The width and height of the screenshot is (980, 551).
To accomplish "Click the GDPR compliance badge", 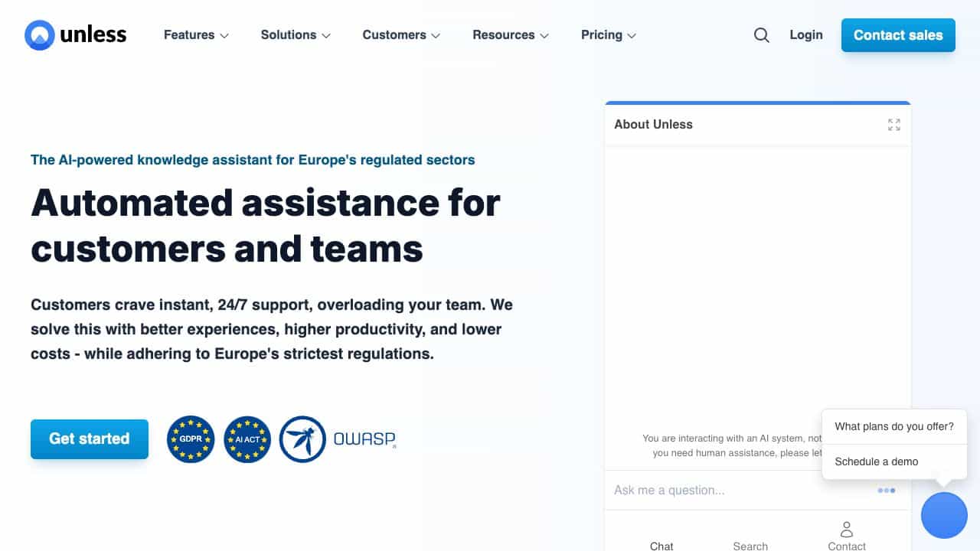I will 191,439.
